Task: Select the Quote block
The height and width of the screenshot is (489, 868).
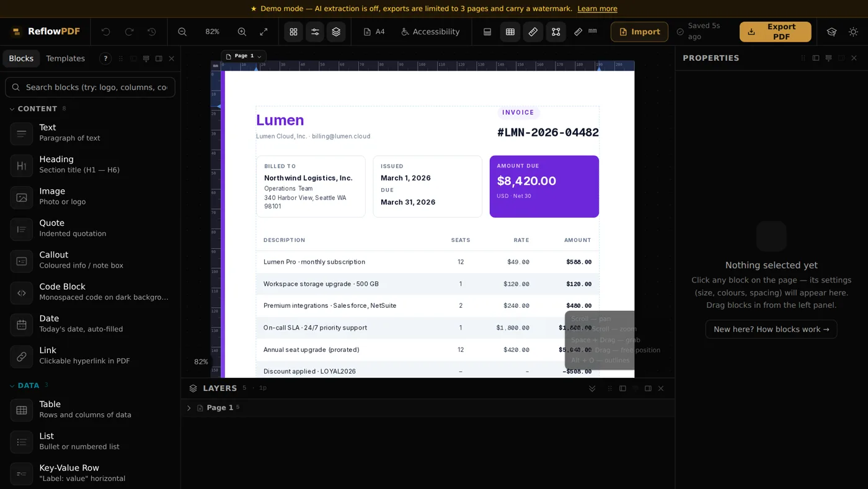Action: pos(90,228)
